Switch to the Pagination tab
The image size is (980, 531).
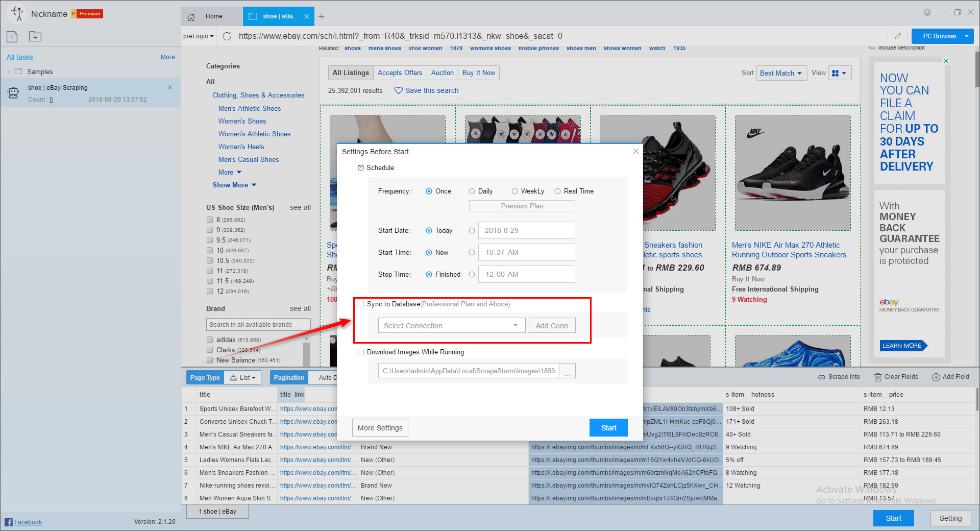click(288, 377)
